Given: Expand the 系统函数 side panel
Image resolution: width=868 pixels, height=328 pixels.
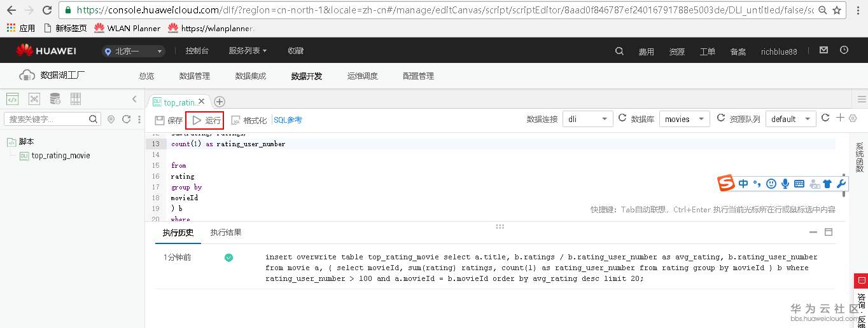Looking at the screenshot, I should 860,158.
